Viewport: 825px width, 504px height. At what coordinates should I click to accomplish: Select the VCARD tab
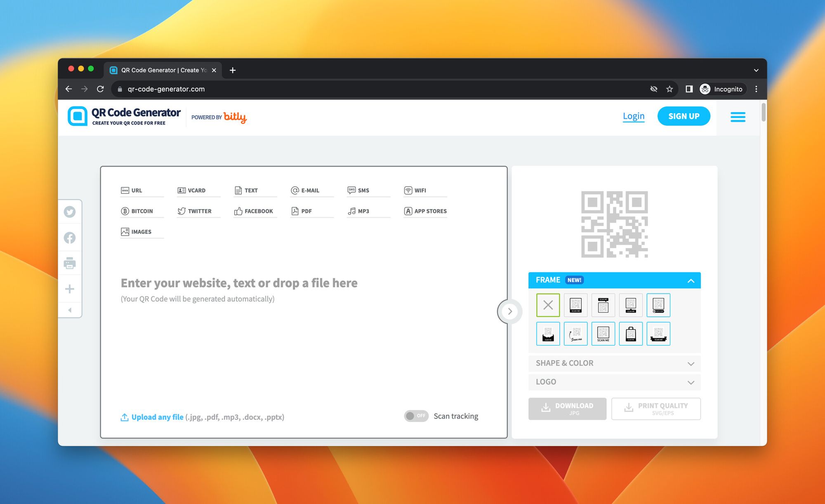191,190
